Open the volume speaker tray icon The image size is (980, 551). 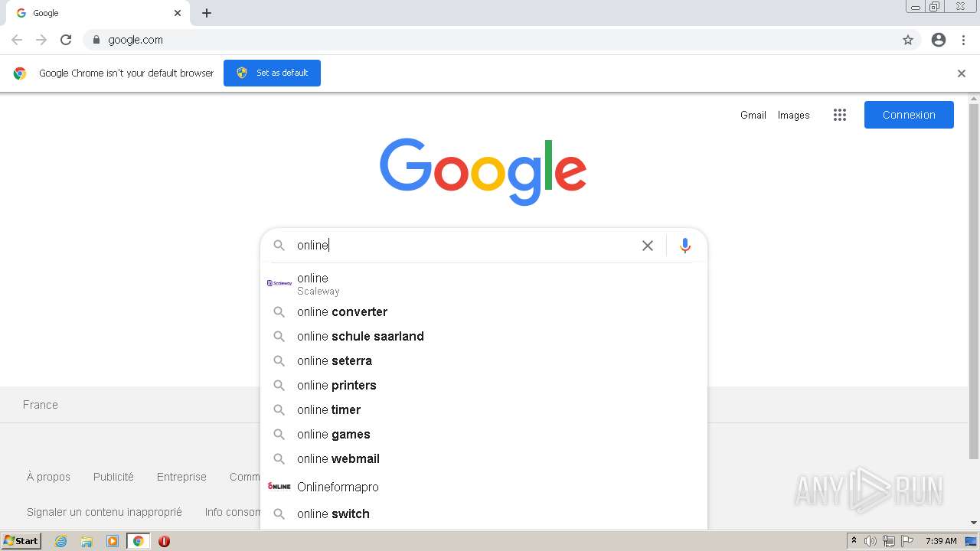(871, 541)
